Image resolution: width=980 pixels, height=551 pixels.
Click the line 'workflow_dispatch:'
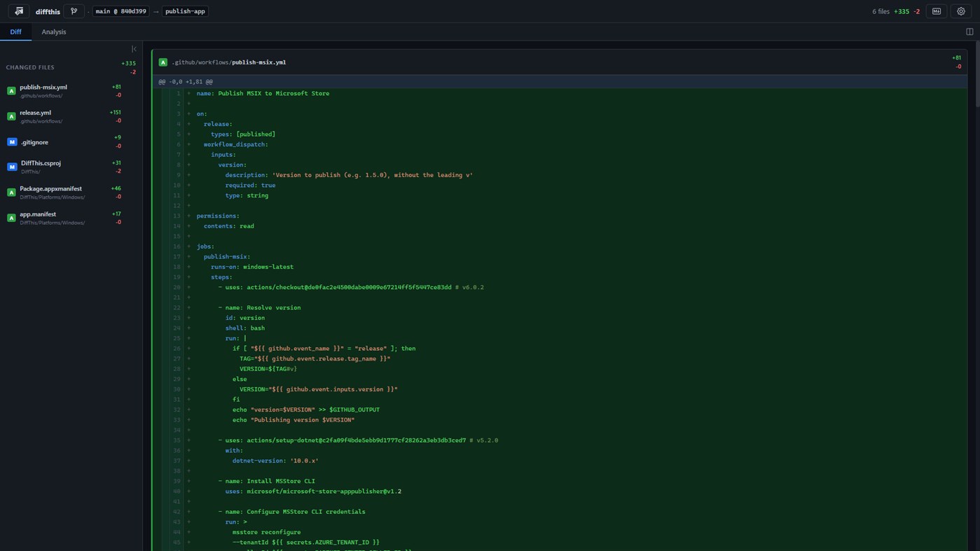(236, 144)
